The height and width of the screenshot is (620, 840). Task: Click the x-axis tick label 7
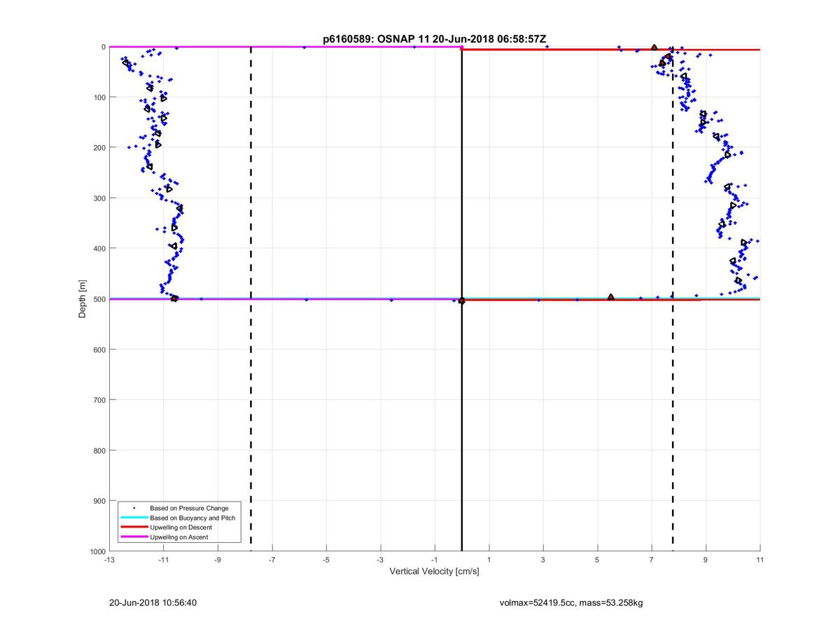(652, 560)
